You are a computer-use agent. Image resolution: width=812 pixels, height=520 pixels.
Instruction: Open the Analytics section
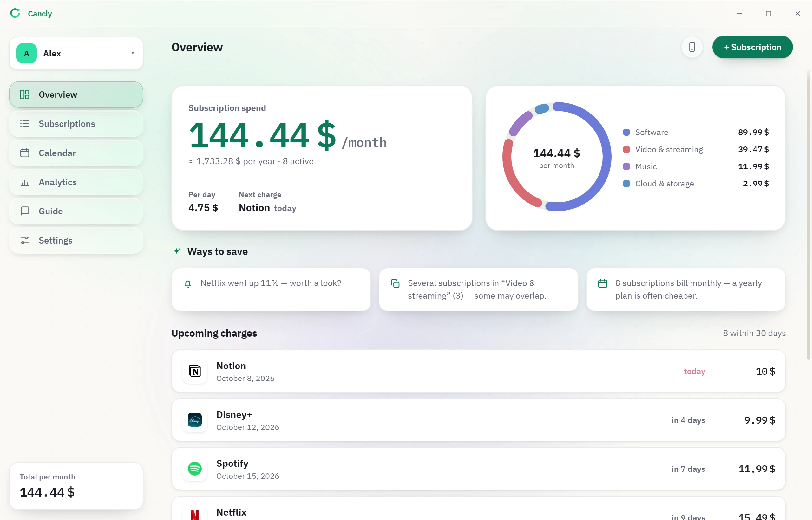(x=76, y=182)
